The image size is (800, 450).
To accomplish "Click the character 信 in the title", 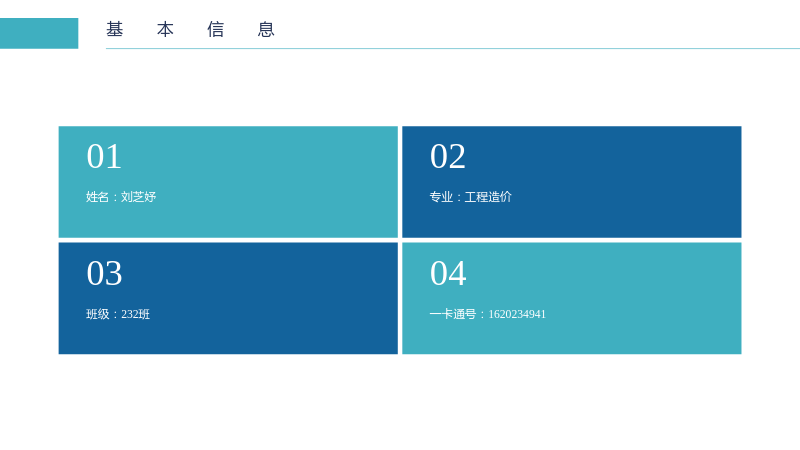I will pyautogui.click(x=215, y=30).
